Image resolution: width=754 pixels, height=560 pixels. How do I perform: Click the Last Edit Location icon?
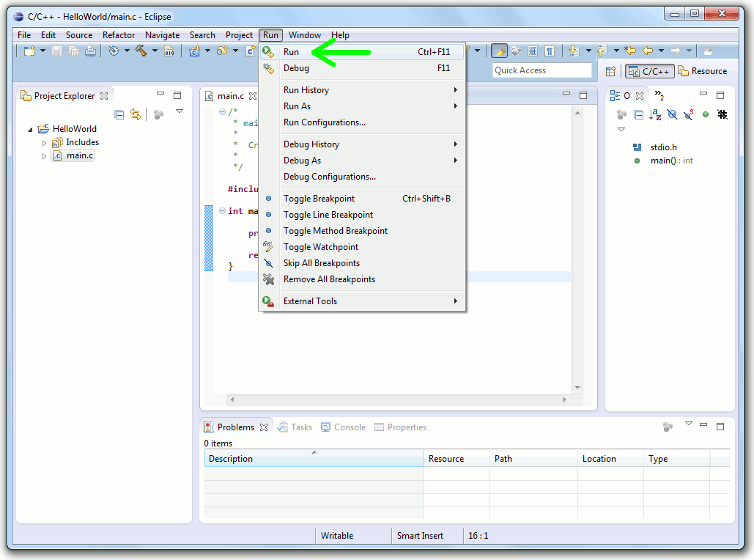[x=630, y=51]
